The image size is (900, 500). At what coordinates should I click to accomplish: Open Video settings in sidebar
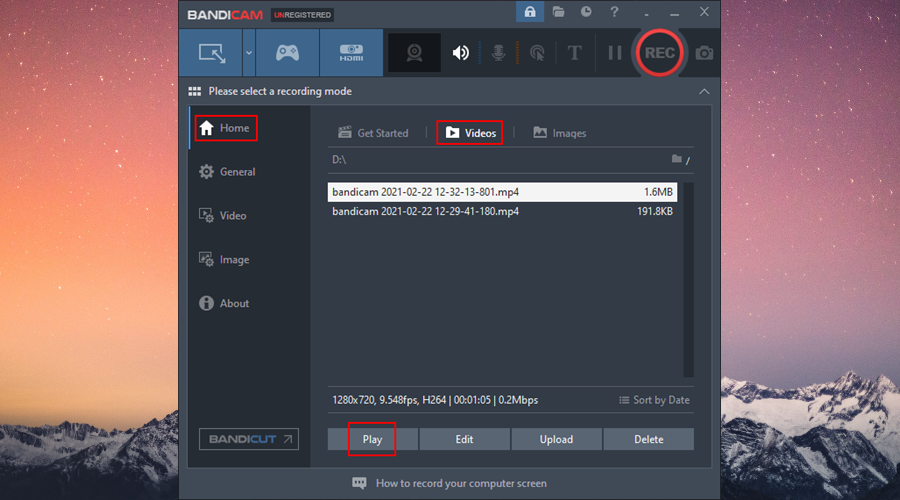click(223, 216)
